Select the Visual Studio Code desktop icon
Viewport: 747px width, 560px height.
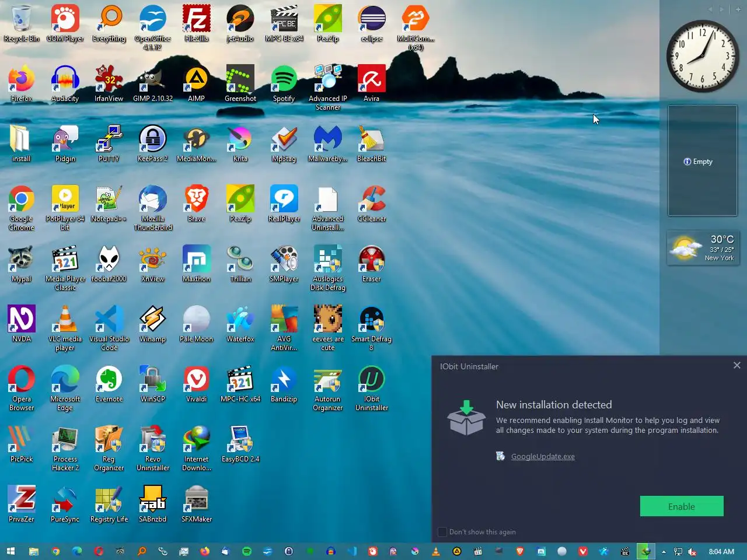[x=109, y=328]
